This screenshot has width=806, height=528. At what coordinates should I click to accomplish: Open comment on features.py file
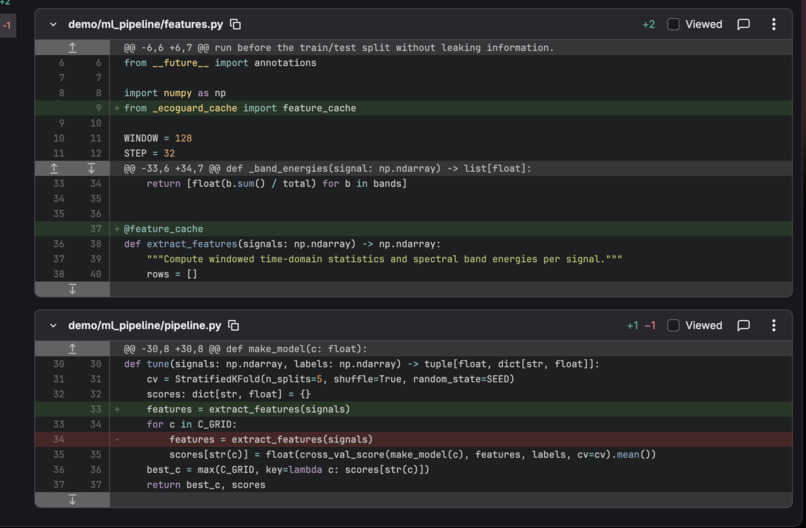pyautogui.click(x=743, y=24)
